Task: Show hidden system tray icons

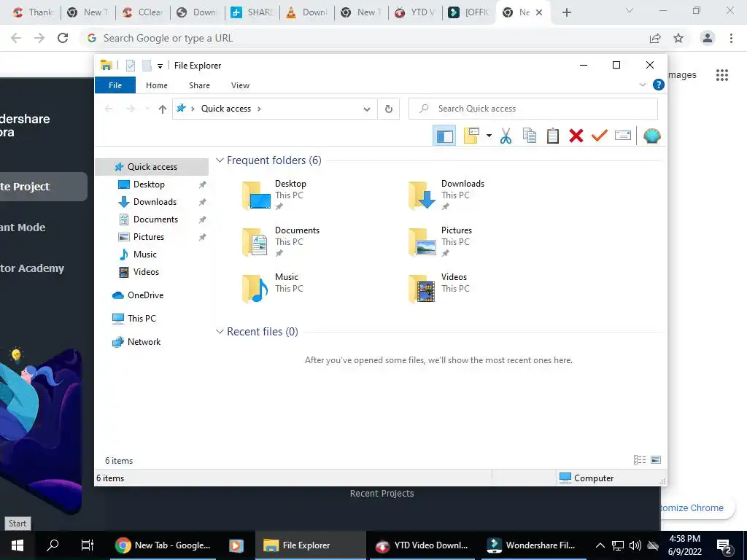Action: [x=600, y=545]
